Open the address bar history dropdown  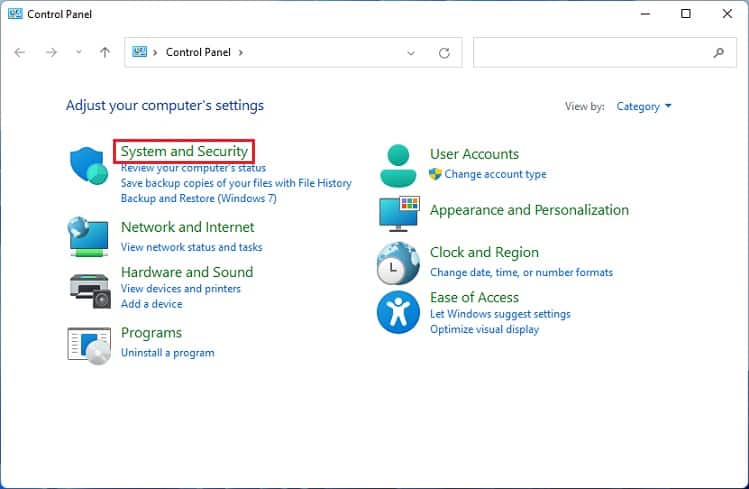tap(411, 53)
